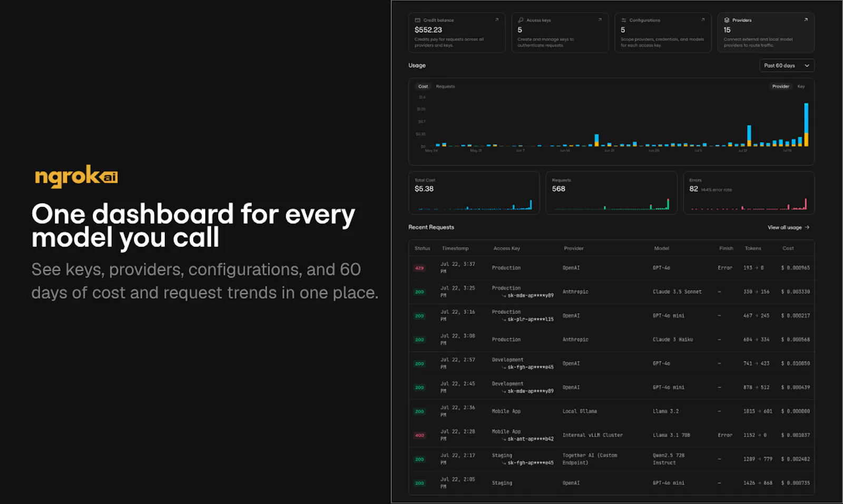Select the Claude 3.5 Sonnet model cell

pyautogui.click(x=677, y=292)
